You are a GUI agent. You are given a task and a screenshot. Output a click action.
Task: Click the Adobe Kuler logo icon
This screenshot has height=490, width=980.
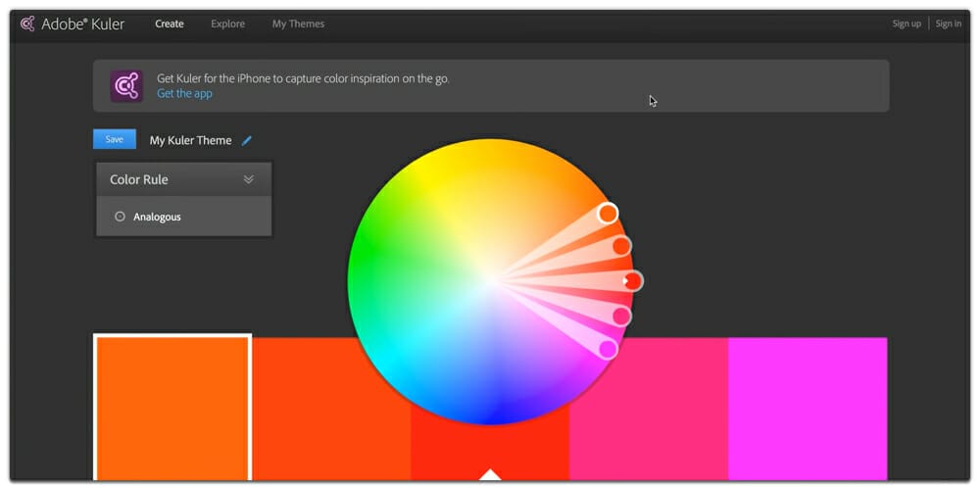coord(26,24)
